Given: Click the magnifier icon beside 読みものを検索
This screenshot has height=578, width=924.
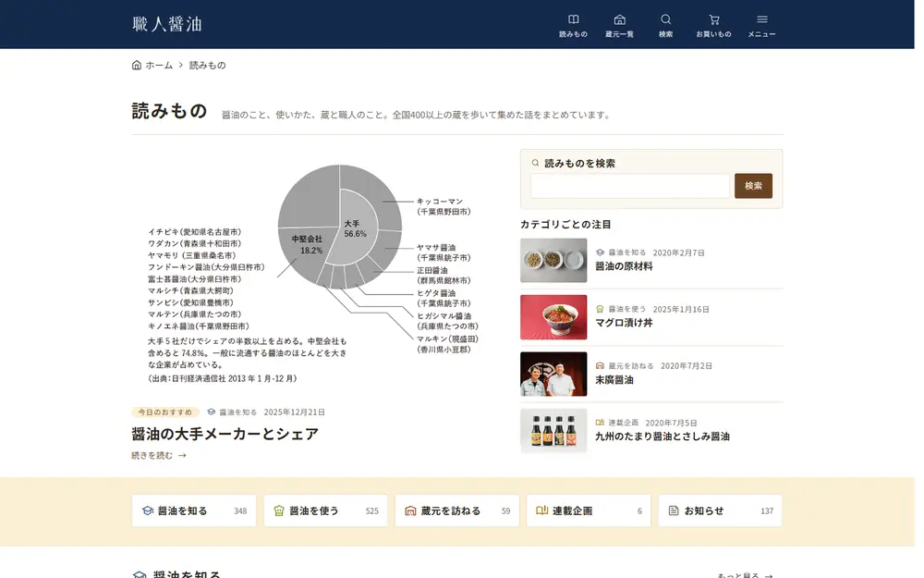Looking at the screenshot, I should [535, 164].
